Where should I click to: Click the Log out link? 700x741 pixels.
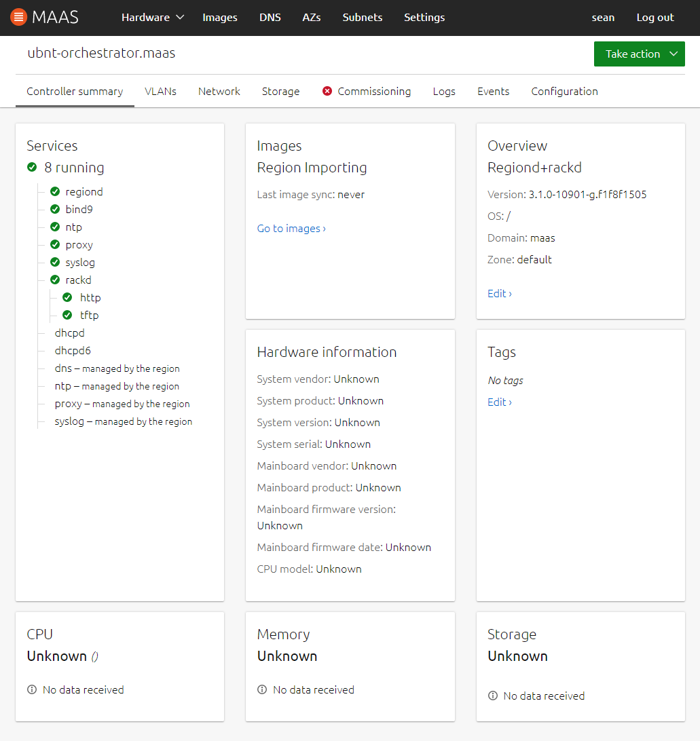tap(655, 18)
